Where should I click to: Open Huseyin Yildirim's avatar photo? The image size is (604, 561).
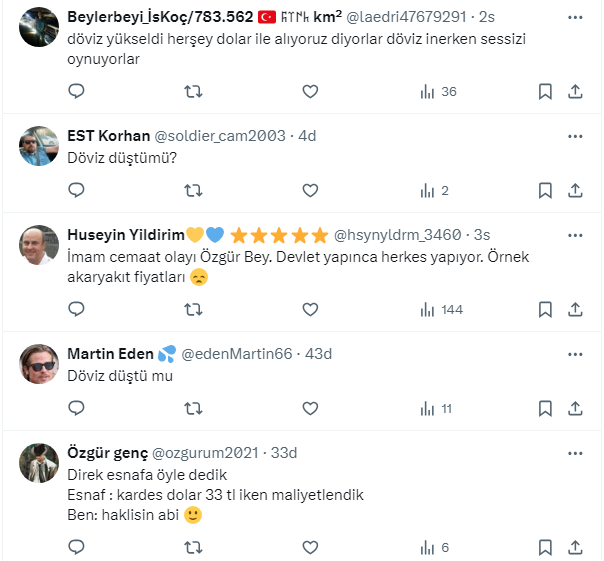[x=39, y=246]
